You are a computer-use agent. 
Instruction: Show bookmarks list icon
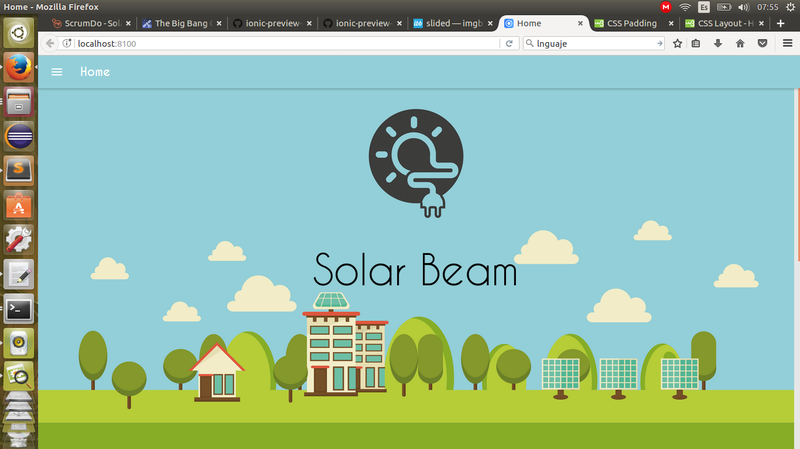(697, 44)
